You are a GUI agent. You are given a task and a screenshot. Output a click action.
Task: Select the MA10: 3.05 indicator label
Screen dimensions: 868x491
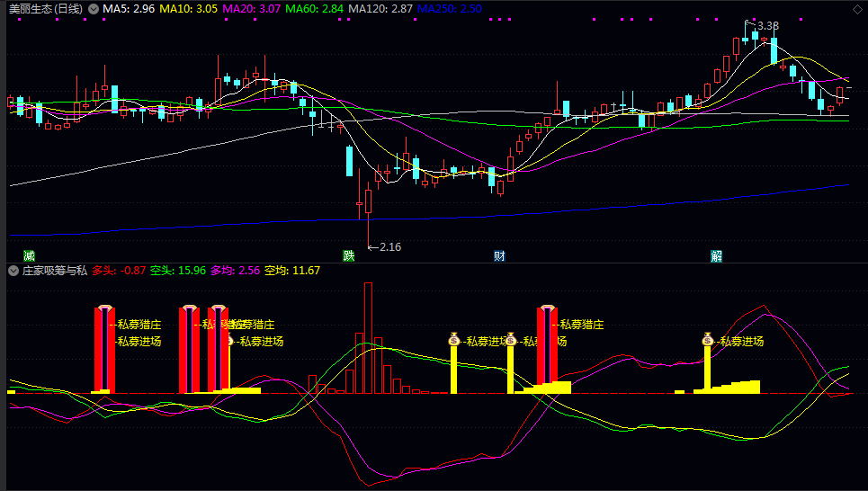pyautogui.click(x=188, y=9)
